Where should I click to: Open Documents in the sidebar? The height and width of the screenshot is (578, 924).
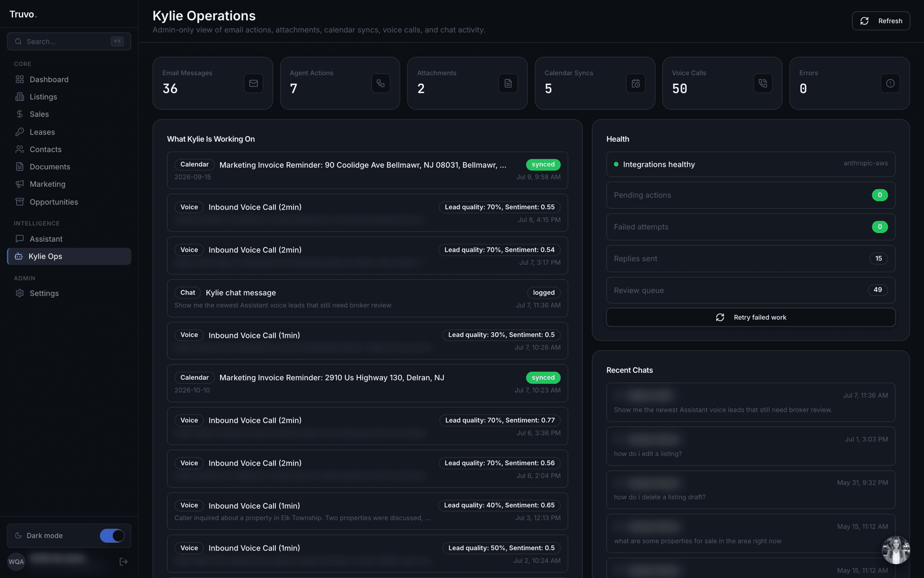pyautogui.click(x=69, y=166)
